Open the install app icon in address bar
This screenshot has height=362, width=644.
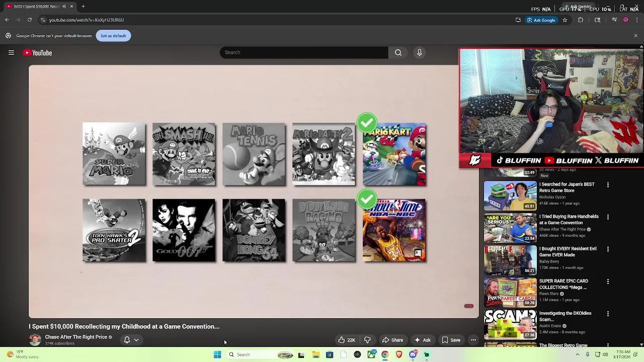point(518,20)
